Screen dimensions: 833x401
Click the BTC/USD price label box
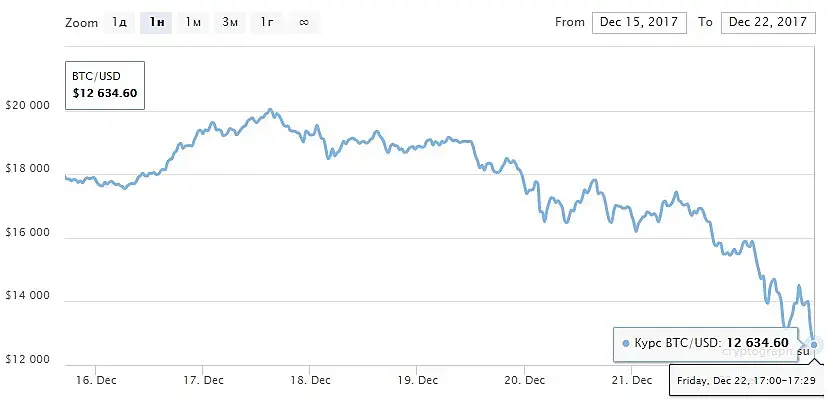(105, 85)
